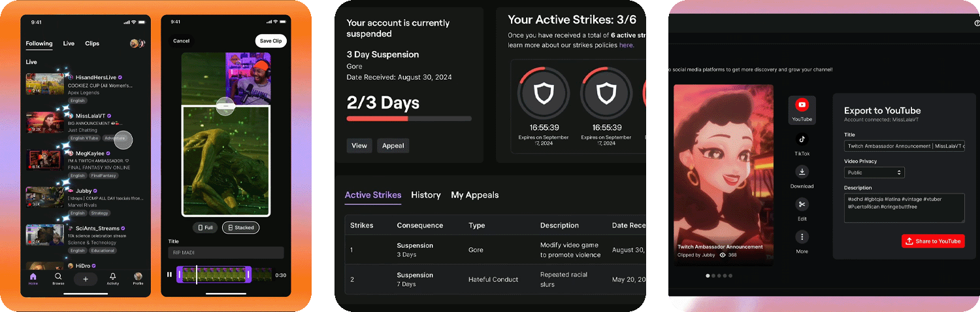
Task: Open the Clips tab in mobile feed
Action: pos(92,43)
